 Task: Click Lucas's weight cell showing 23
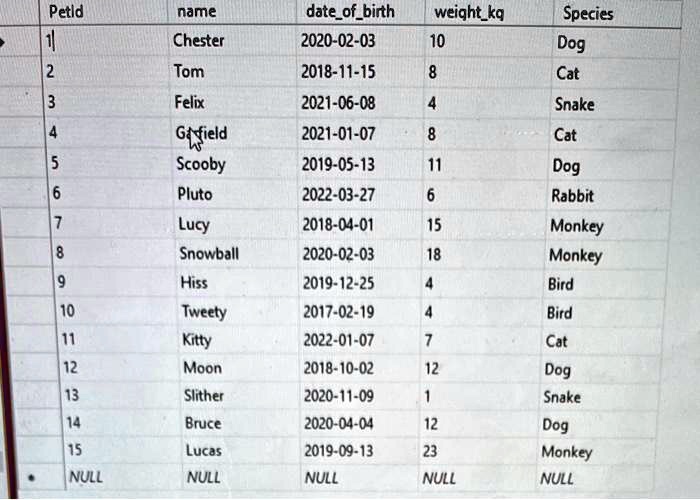pyautogui.click(x=430, y=451)
